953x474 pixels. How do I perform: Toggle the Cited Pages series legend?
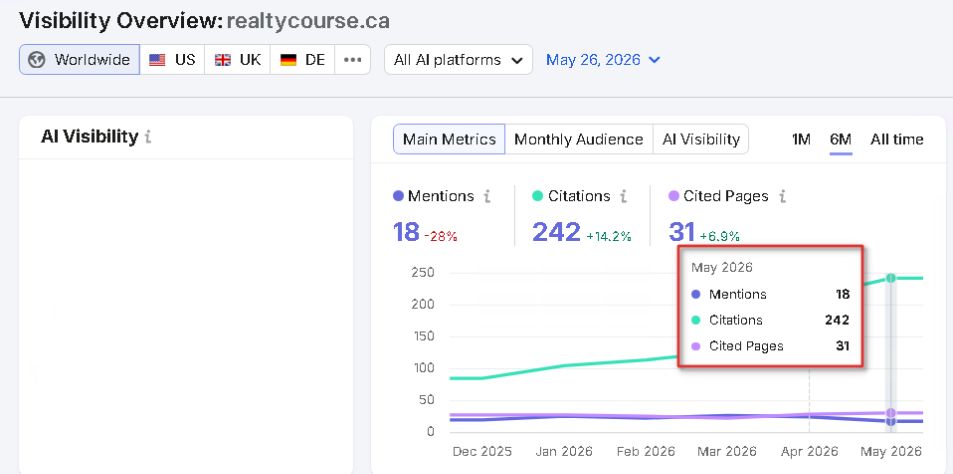coord(718,196)
